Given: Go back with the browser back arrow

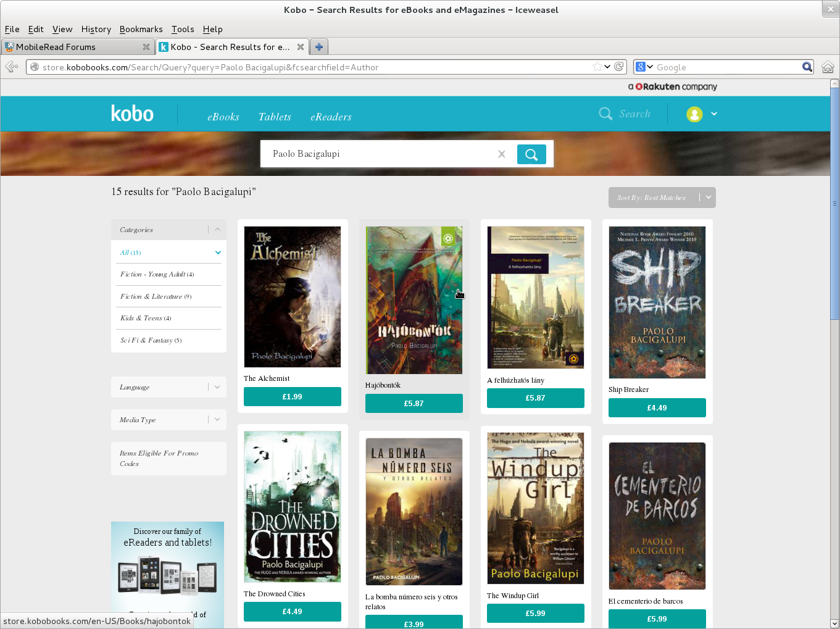Looking at the screenshot, I should pyautogui.click(x=11, y=67).
